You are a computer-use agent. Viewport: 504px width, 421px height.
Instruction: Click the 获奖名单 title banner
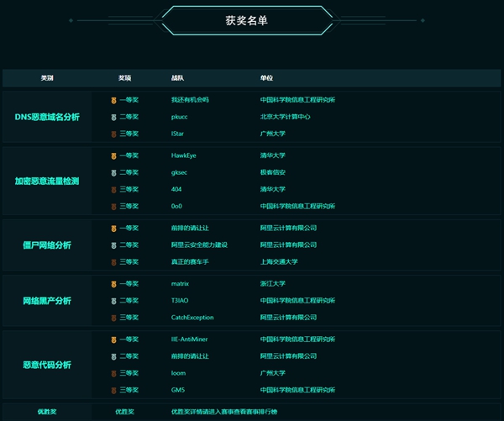[x=247, y=20]
